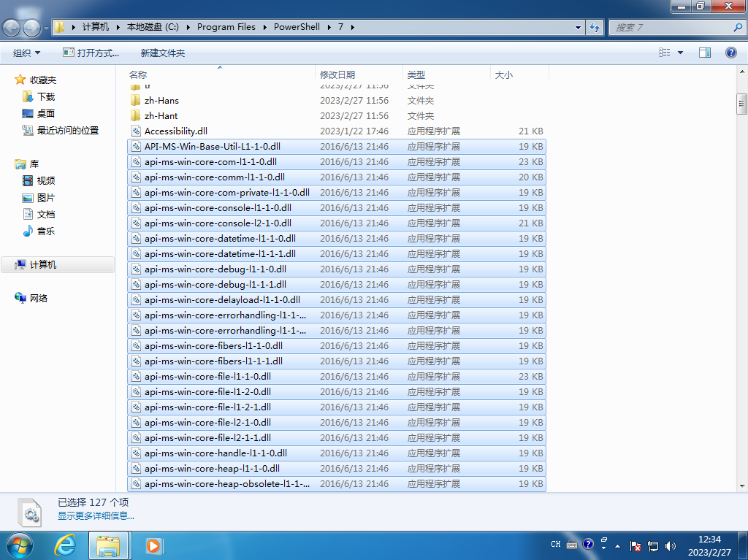This screenshot has height=560, width=748.
Task: Click the search magnifier icon
Action: pos(738,27)
